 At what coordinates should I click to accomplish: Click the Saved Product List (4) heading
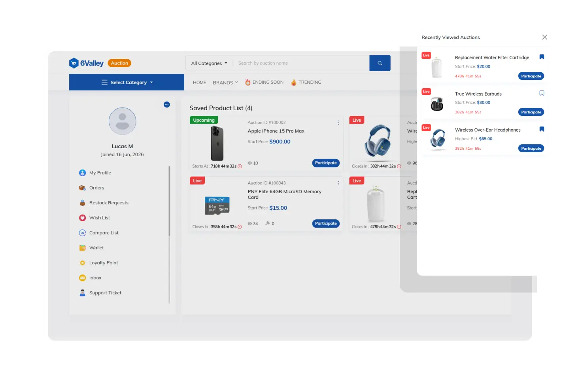coord(221,108)
